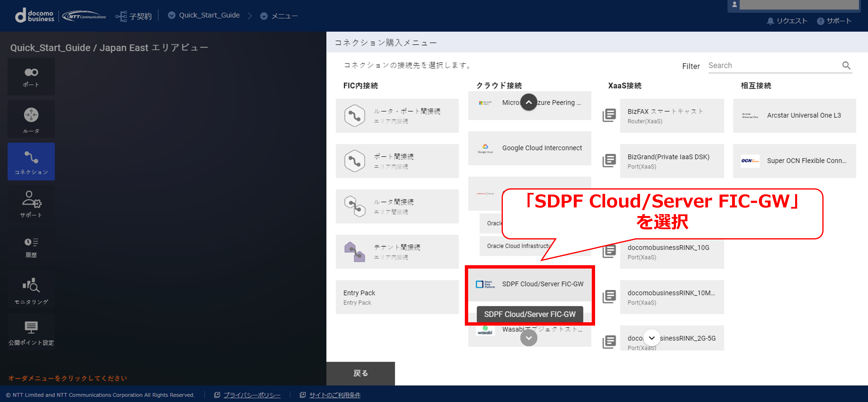This screenshot has width=868, height=402.
Task: Click the search magnifier icon
Action: (846, 65)
